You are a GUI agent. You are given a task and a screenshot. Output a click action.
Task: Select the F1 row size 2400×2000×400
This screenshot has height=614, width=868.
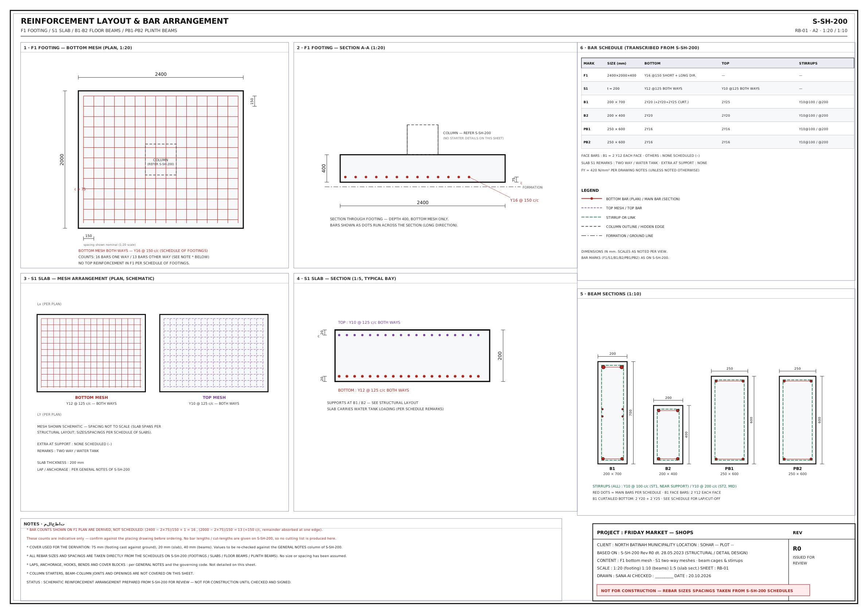click(622, 75)
